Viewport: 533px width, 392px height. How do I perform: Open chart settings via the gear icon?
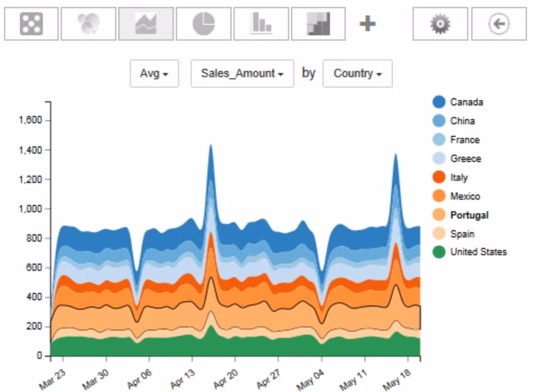click(440, 23)
